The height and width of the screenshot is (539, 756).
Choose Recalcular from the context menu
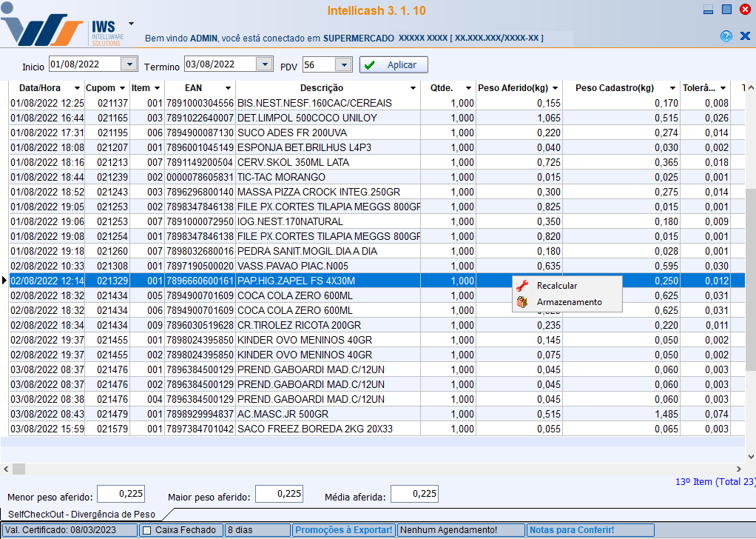click(557, 286)
